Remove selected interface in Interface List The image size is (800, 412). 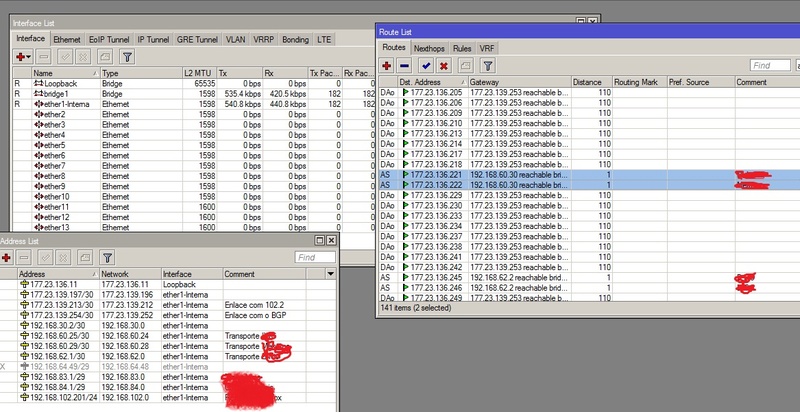coord(44,56)
